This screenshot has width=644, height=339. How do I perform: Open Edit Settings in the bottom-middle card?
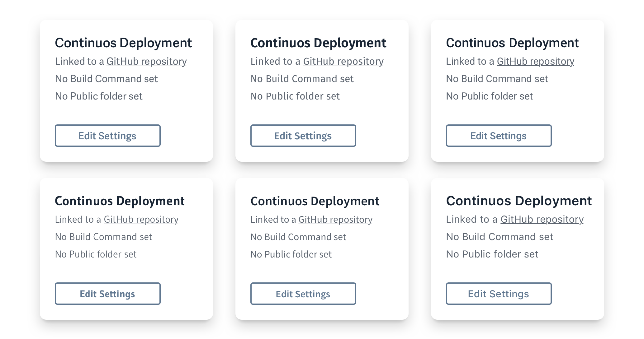tap(303, 294)
